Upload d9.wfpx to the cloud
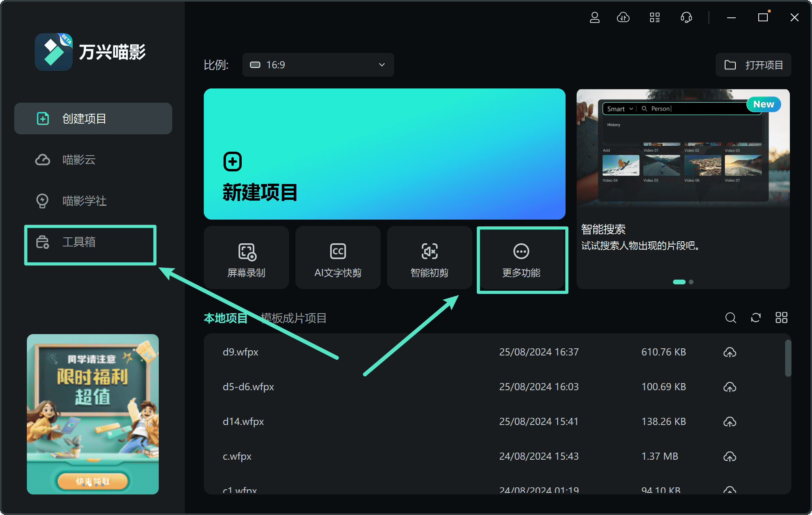 [730, 352]
